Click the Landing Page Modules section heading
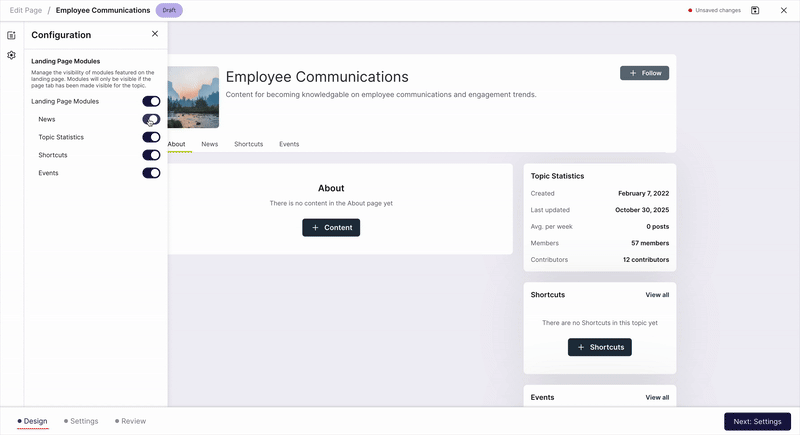The width and height of the screenshot is (800, 435). [66, 61]
